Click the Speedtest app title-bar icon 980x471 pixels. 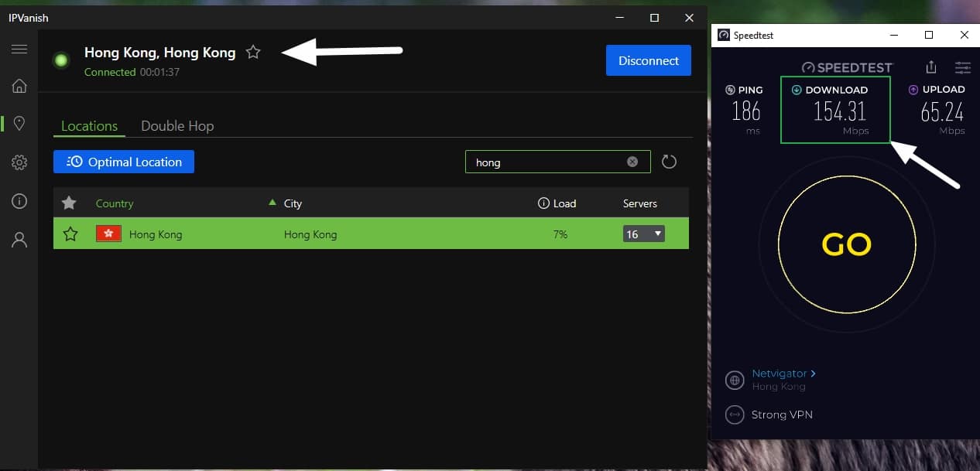(724, 35)
